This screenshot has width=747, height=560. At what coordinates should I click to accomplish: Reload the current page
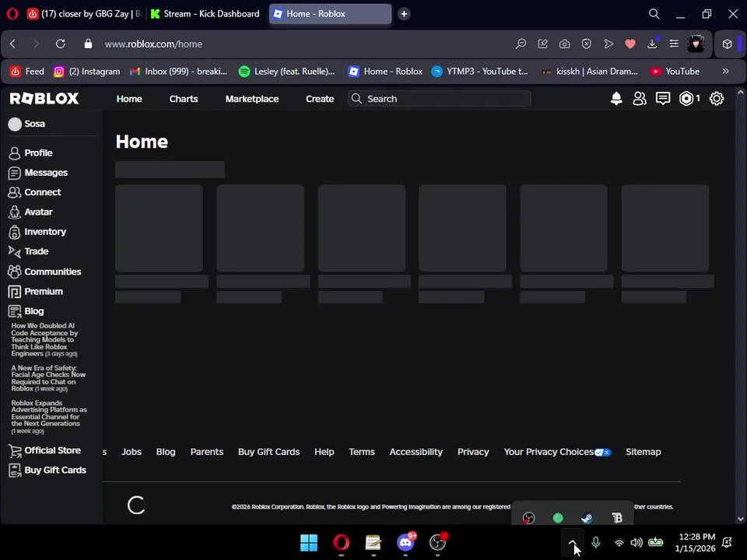click(x=61, y=44)
